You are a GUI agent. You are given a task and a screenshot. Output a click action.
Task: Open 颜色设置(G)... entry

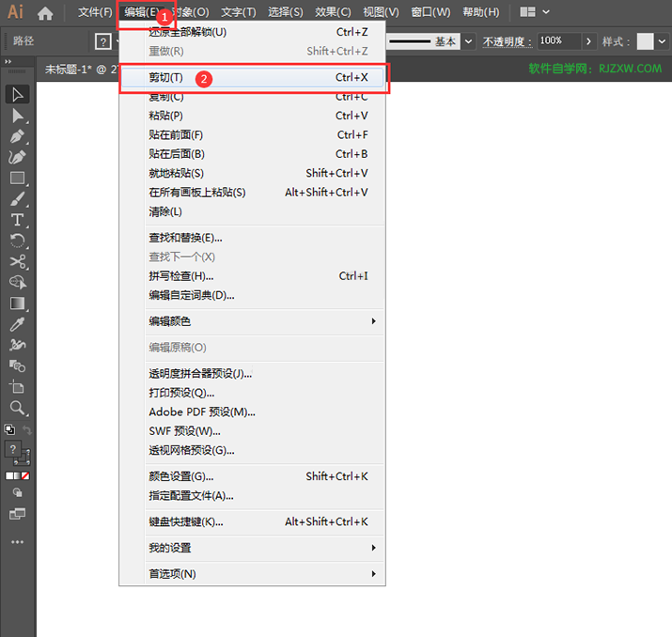click(253, 476)
